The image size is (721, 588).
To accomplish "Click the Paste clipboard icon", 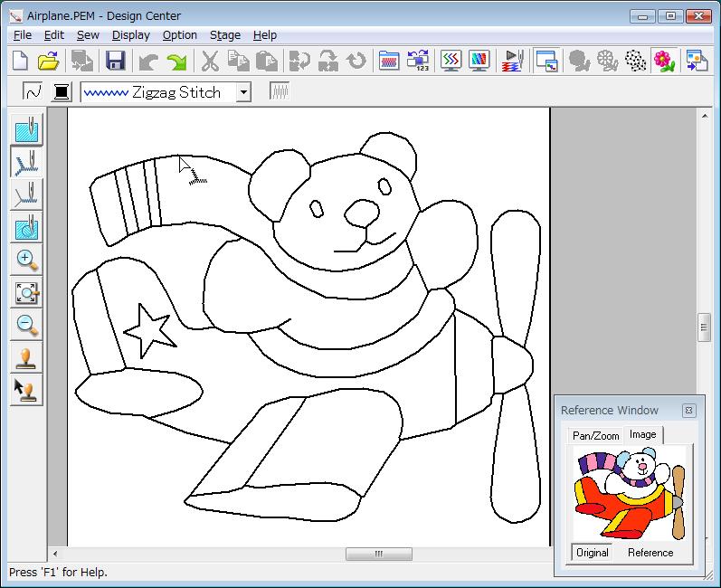I will pyautogui.click(x=266, y=62).
